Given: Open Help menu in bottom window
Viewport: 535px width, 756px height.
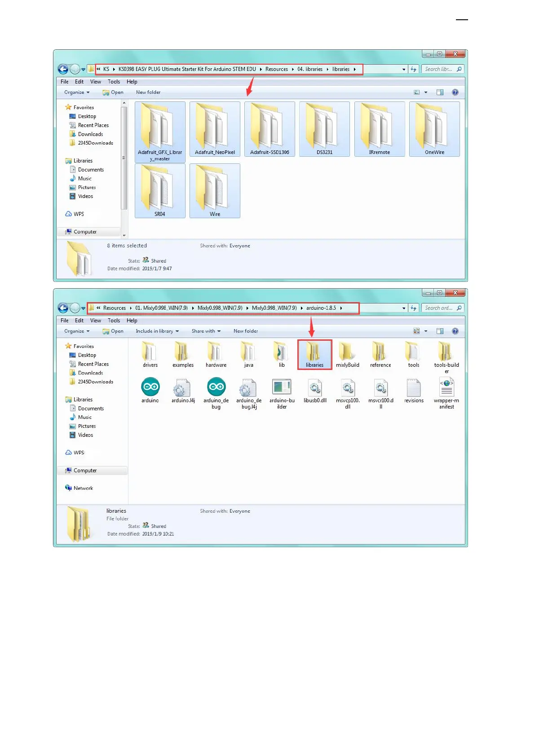Looking at the screenshot, I should click(132, 321).
